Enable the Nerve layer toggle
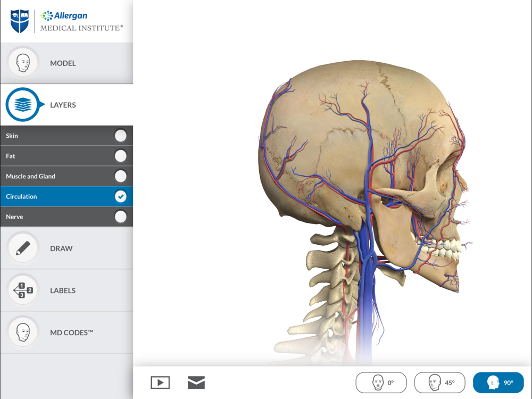Viewport: 532px width, 399px height. tap(120, 217)
